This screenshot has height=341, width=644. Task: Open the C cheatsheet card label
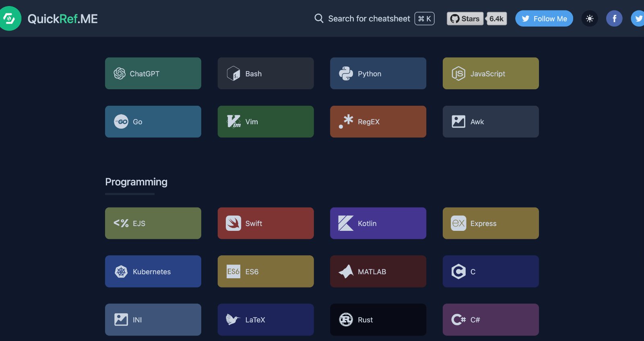tap(473, 272)
